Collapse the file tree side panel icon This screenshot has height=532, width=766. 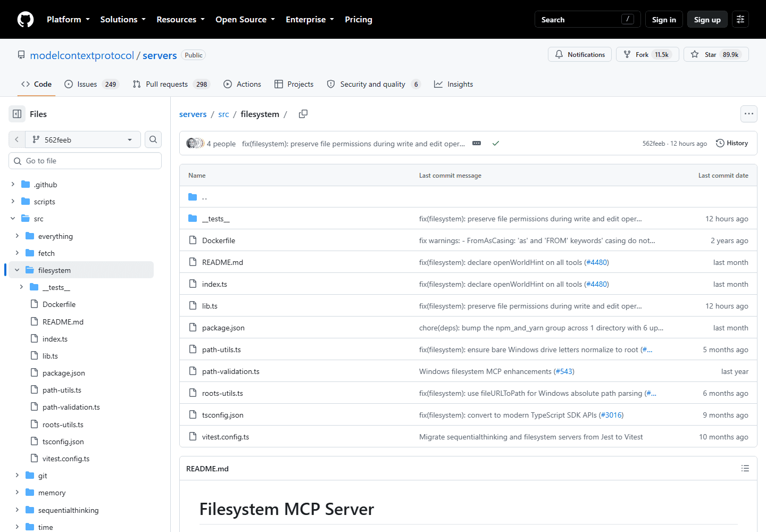(17, 114)
